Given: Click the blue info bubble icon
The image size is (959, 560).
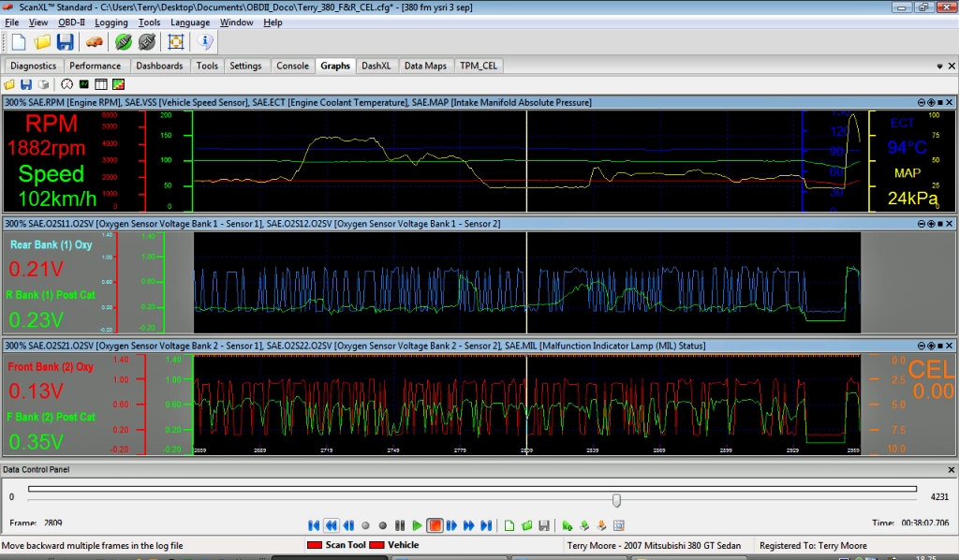Looking at the screenshot, I should coord(205,42).
